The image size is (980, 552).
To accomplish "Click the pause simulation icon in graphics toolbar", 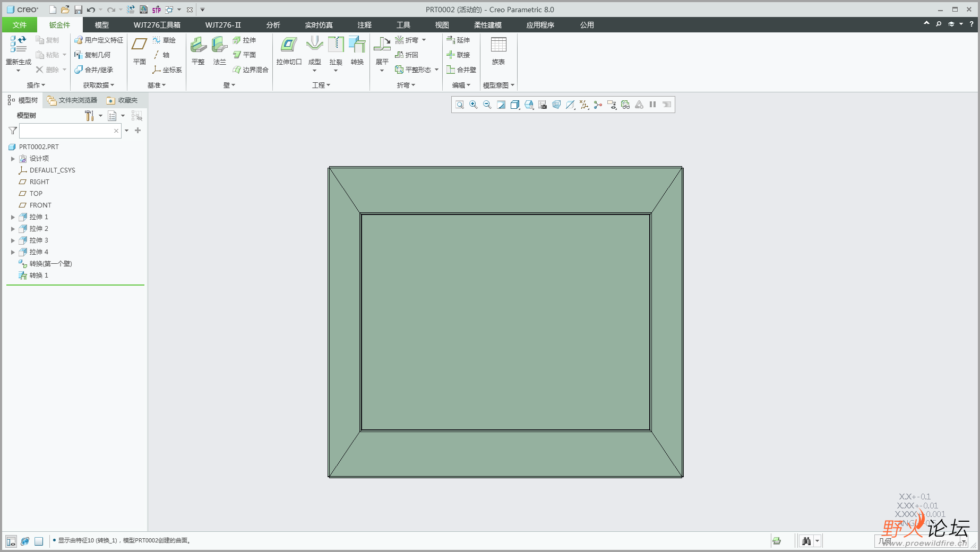I will click(x=653, y=105).
